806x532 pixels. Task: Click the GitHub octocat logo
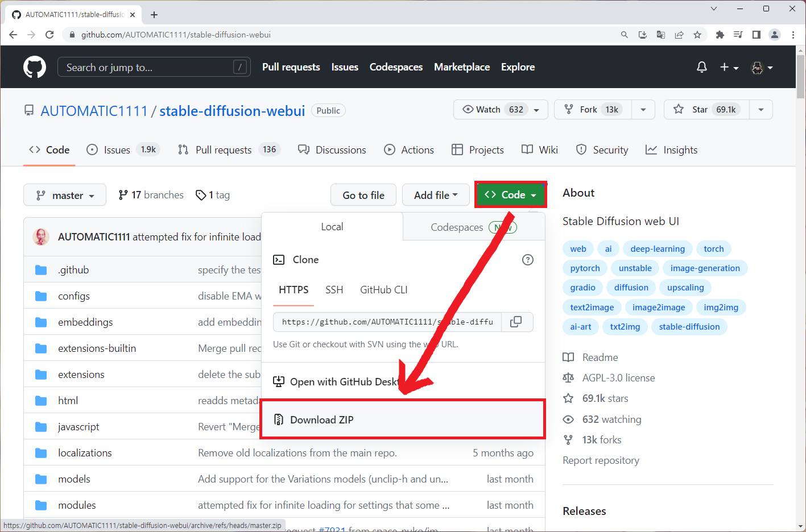[35, 67]
